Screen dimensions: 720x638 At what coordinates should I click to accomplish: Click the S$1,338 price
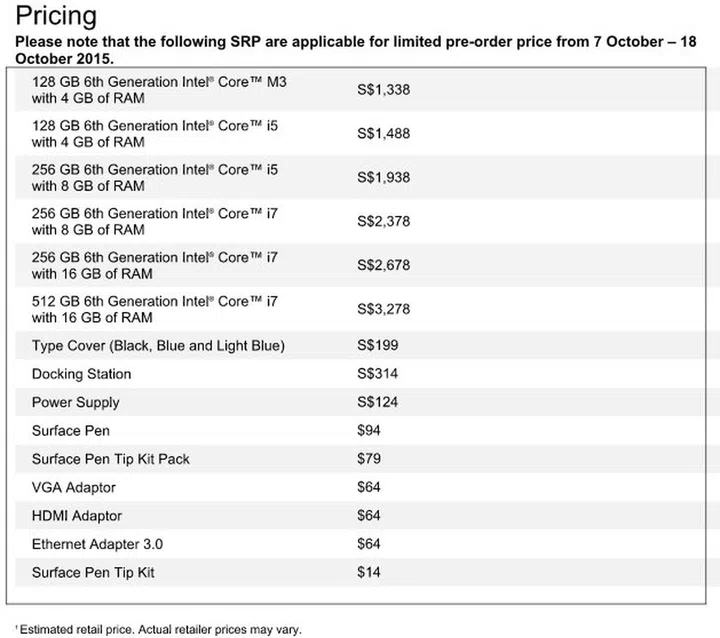[x=384, y=90]
